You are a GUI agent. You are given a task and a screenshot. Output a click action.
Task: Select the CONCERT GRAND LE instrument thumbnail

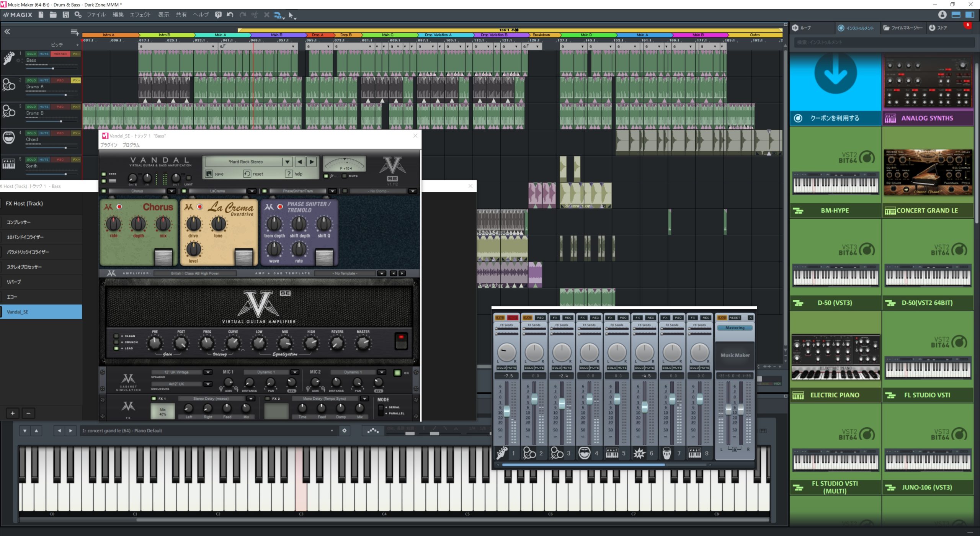coord(928,172)
